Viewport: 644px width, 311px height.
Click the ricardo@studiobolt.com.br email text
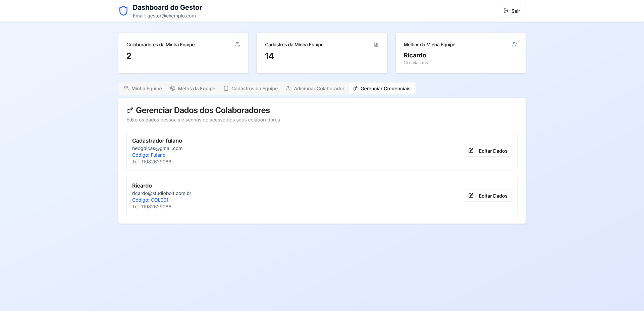[162, 193]
